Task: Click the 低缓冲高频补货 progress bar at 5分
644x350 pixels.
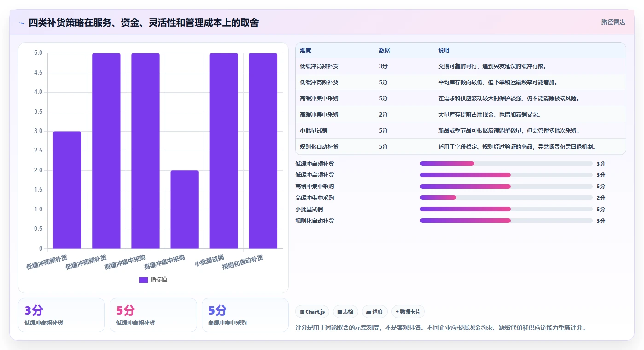Action: pyautogui.click(x=506, y=175)
